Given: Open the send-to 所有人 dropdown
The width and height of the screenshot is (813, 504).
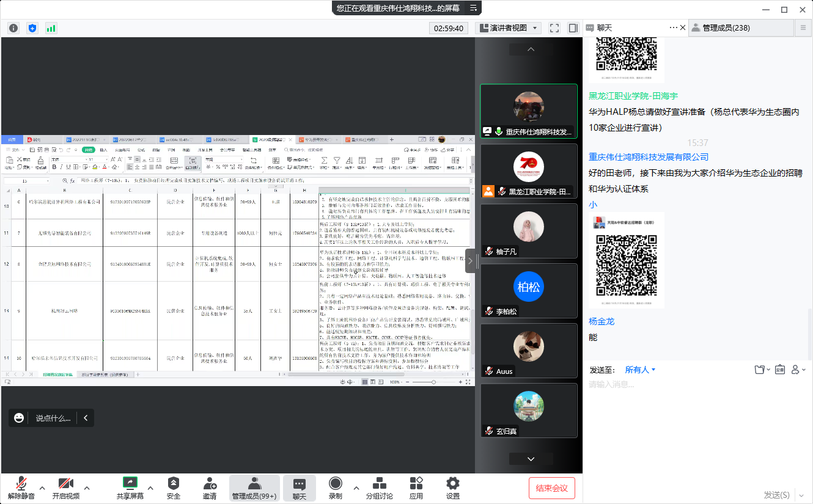Looking at the screenshot, I should tap(640, 370).
